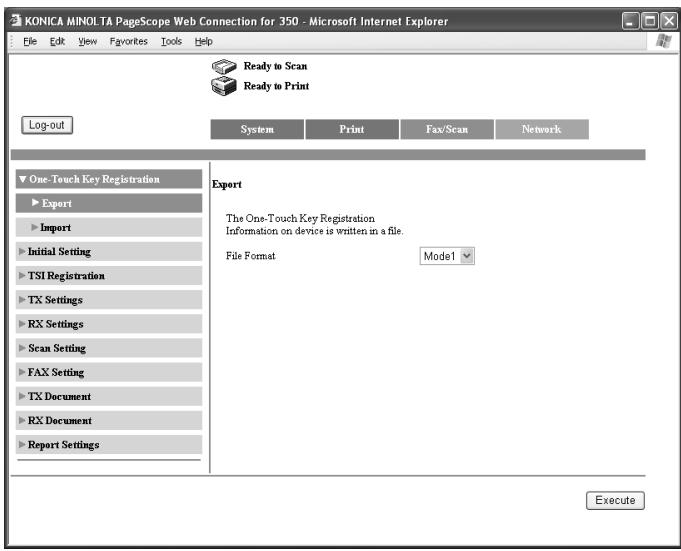681x551 pixels.
Task: Click the 'Export' page heading
Action: pyautogui.click(x=227, y=185)
